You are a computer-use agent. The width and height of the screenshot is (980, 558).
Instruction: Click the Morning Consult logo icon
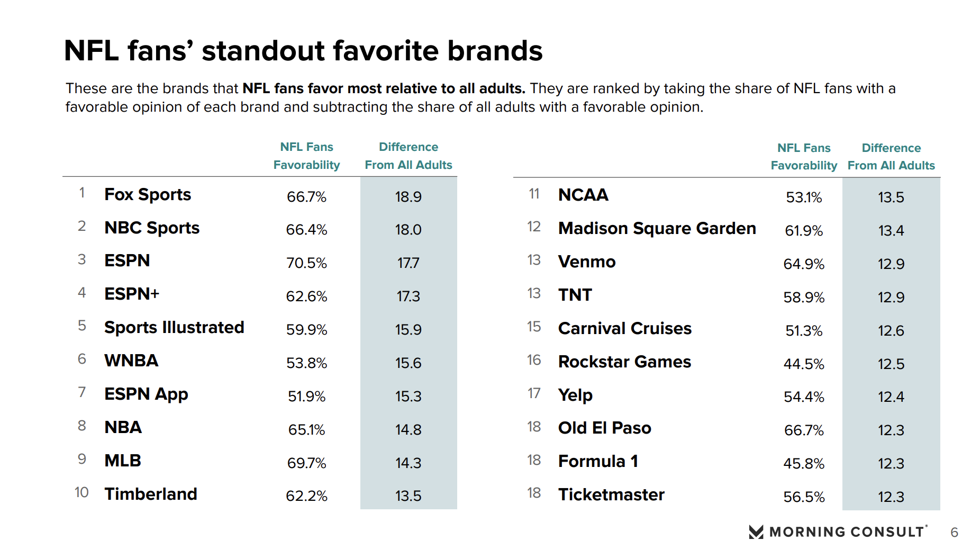pyautogui.click(x=756, y=532)
